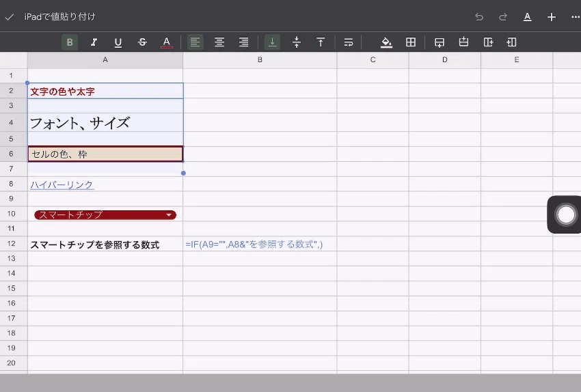The height and width of the screenshot is (392, 581).
Task: Select column A header
Action: 105,60
